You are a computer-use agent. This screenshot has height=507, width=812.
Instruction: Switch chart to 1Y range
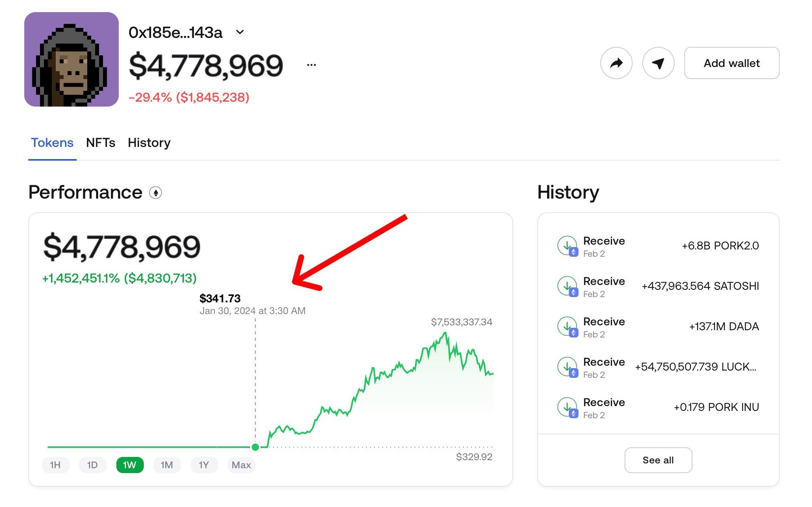tap(204, 465)
